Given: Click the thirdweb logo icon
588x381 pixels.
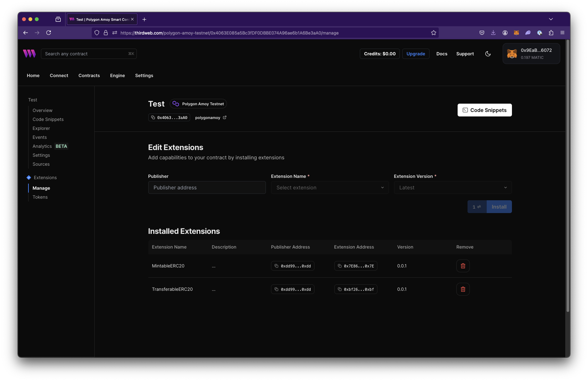Looking at the screenshot, I should pyautogui.click(x=29, y=53).
